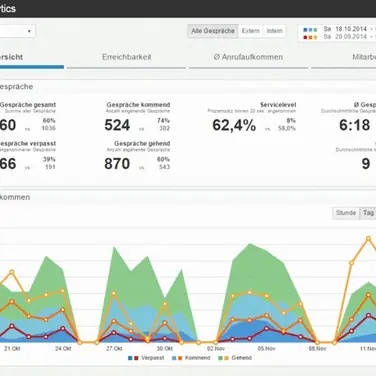Show the chart by Stunde
This screenshot has height=376, width=376.
point(346,213)
